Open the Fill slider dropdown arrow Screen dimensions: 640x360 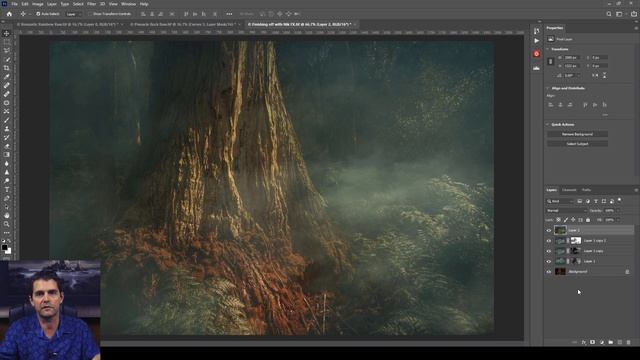(617, 220)
